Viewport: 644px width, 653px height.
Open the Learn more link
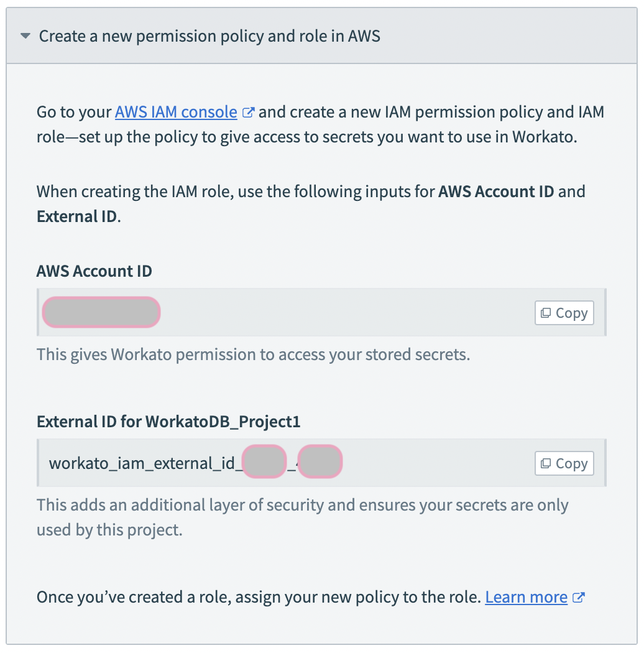coord(527,596)
